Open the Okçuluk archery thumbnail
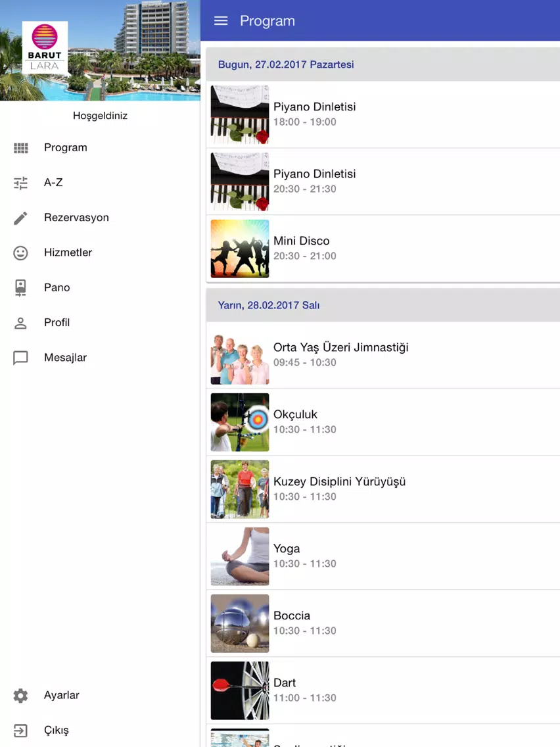The height and width of the screenshot is (747, 560). pos(240,422)
